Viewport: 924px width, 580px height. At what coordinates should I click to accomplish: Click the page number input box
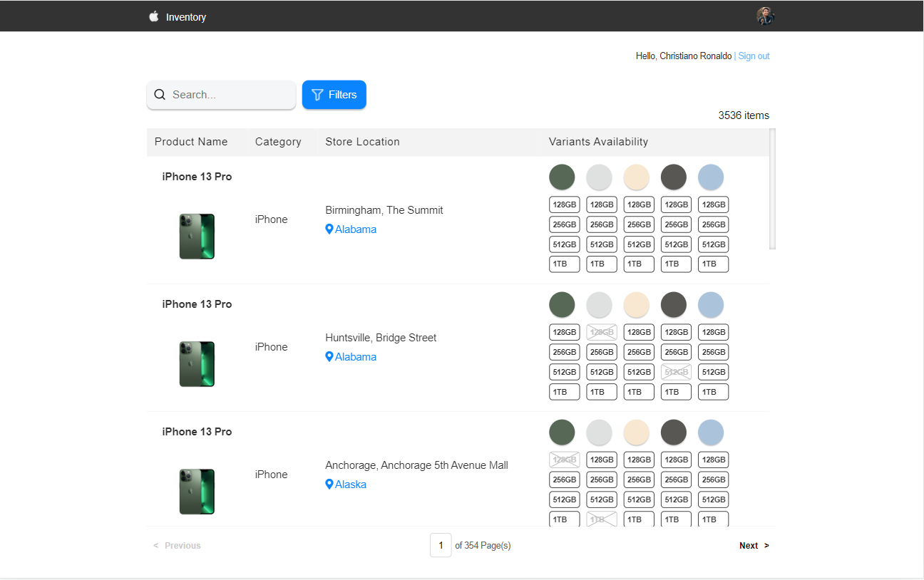[441, 546]
